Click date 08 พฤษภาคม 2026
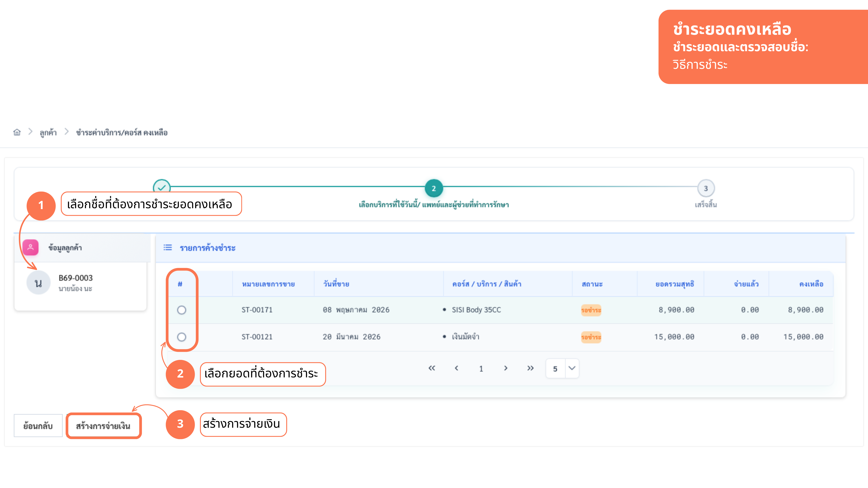Viewport: 868px width, 488px height. click(x=356, y=310)
